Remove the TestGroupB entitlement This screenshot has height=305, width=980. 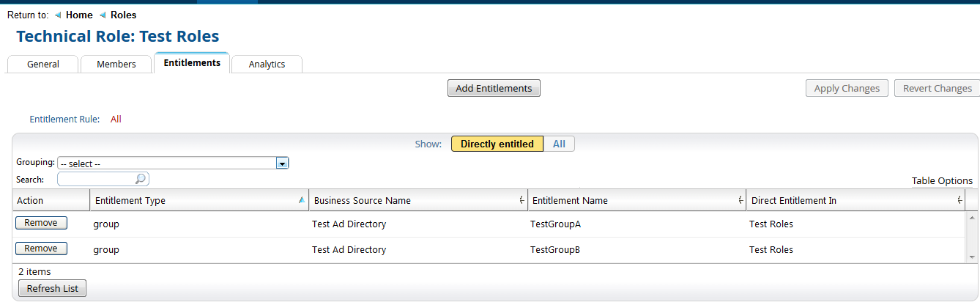(x=41, y=249)
